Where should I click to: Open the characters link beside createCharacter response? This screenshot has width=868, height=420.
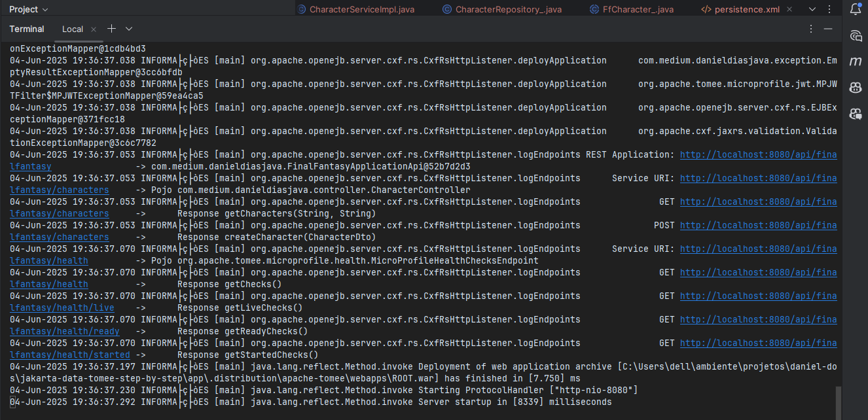click(x=60, y=237)
